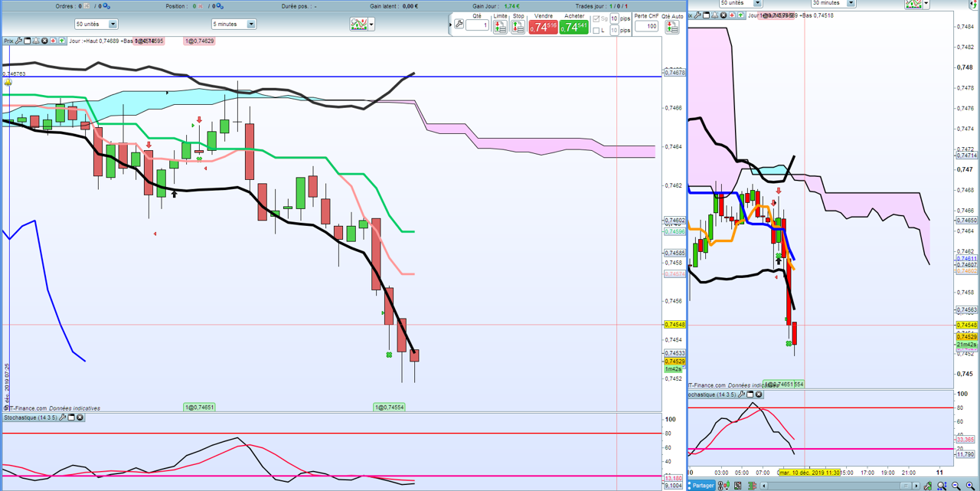Click window icon of left Stochastique panel

click(x=71, y=417)
